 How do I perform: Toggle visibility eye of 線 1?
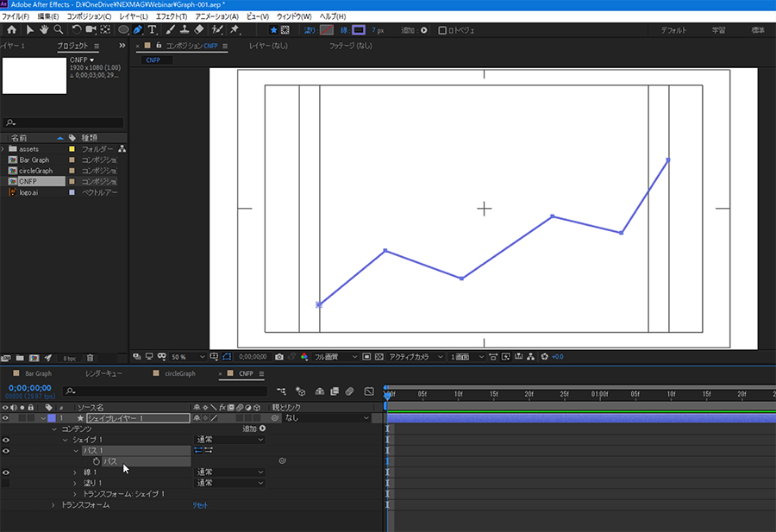point(7,473)
